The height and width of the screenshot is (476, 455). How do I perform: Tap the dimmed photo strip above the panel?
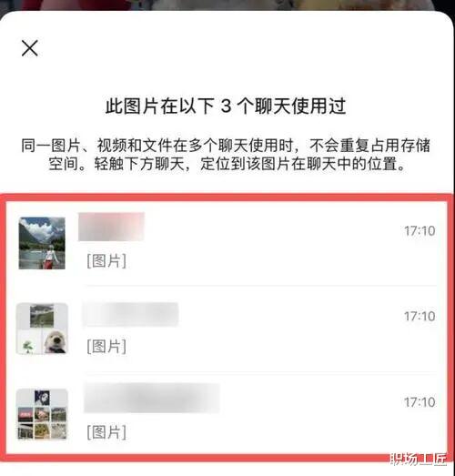click(x=227, y=5)
